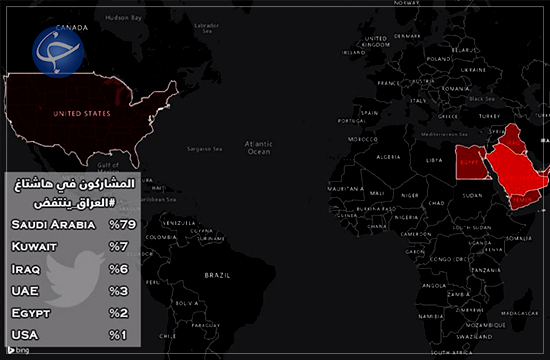Click the 'USA' legend row label
Image resolution: width=550 pixels, height=360 pixels.
(25, 335)
